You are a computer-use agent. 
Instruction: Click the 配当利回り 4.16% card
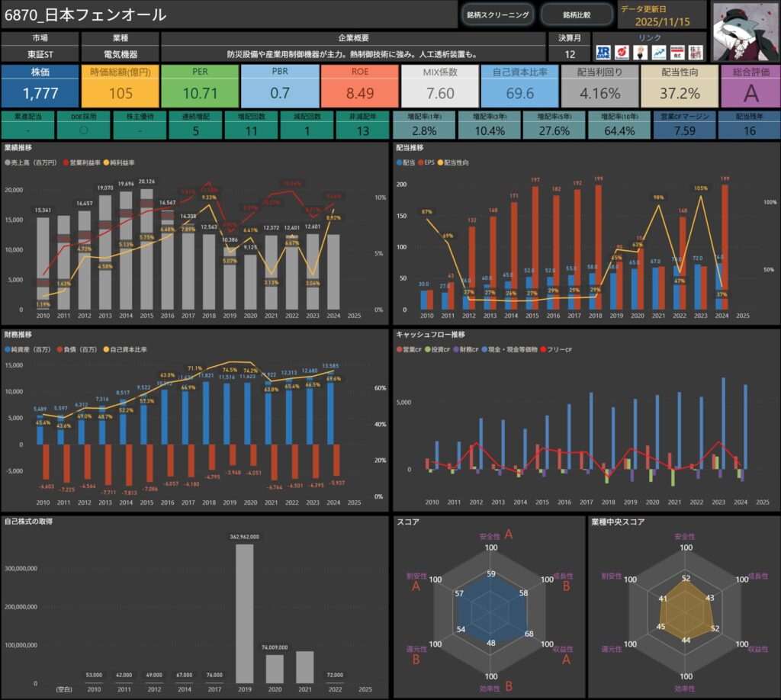(599, 86)
